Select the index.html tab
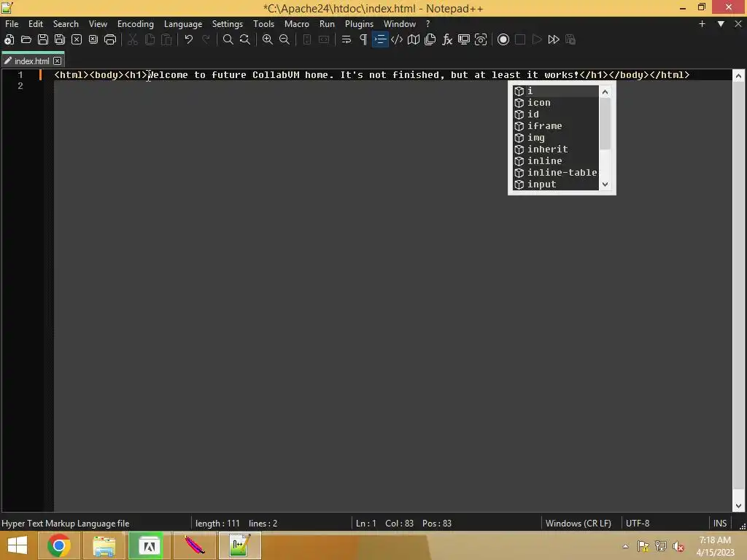The height and width of the screenshot is (560, 747). [x=31, y=61]
